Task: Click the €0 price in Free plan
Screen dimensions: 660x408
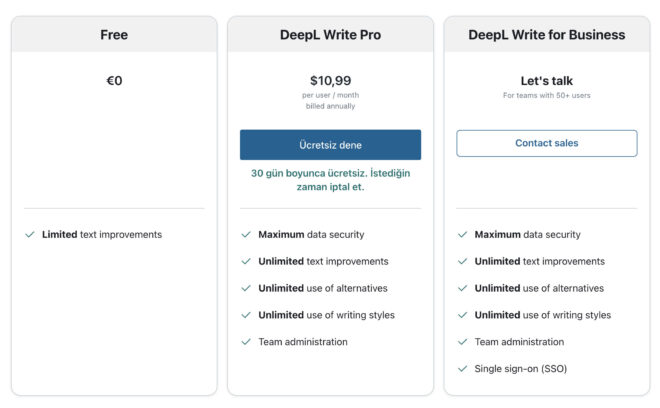Action: [114, 81]
